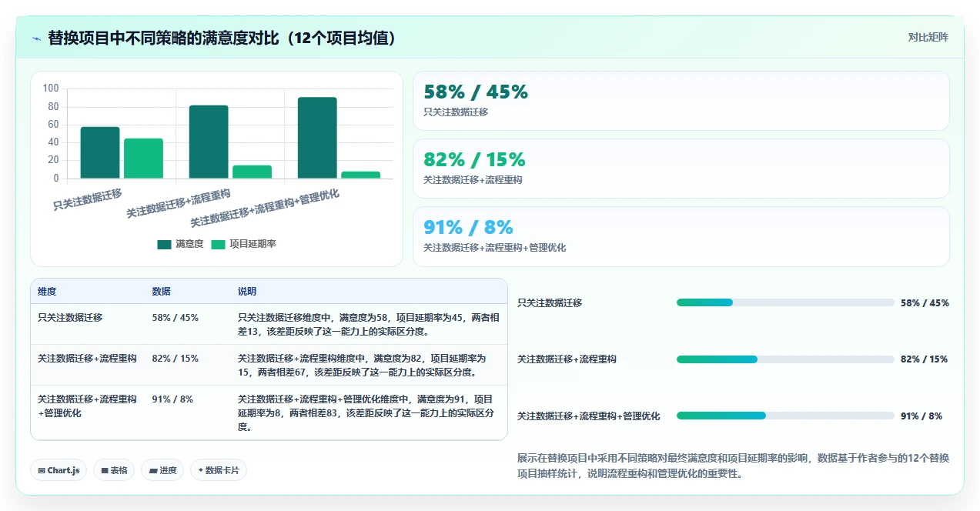Click the chart y-axis label 100
The image size is (980, 511).
click(51, 89)
